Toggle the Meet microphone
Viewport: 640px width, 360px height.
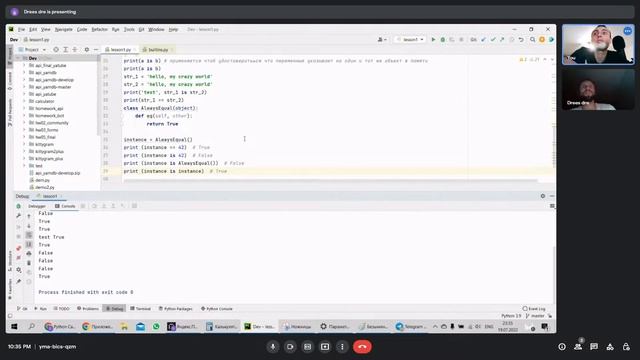point(273,347)
